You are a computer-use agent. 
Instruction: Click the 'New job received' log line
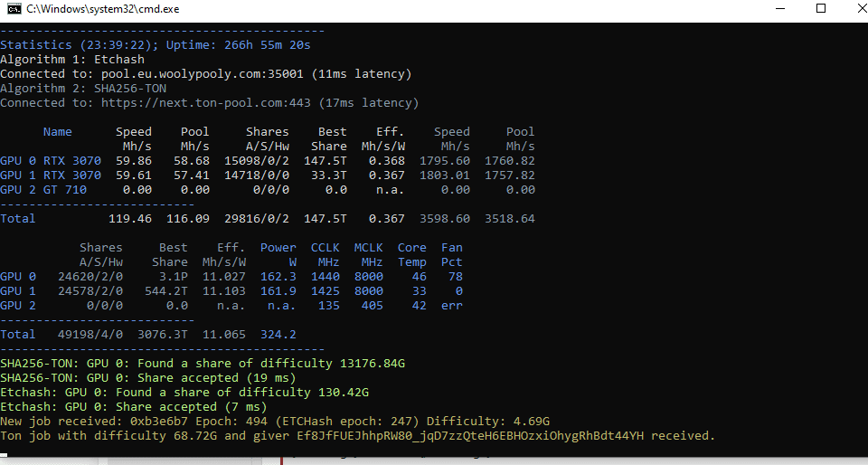(x=275, y=421)
